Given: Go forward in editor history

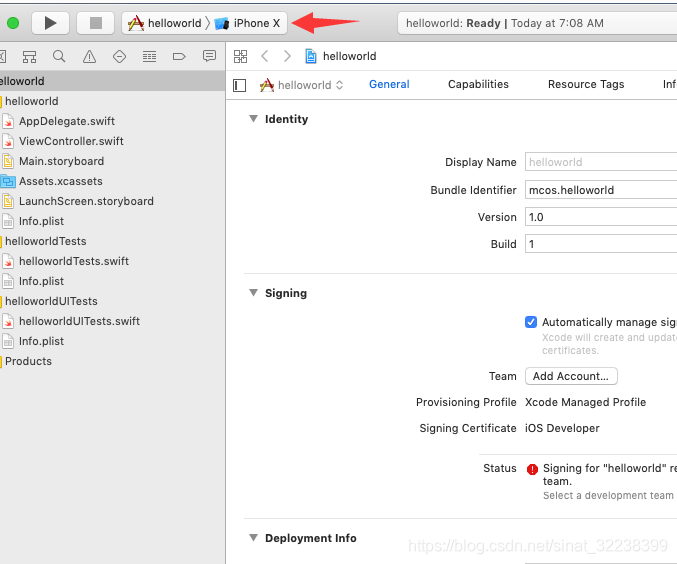Looking at the screenshot, I should click(x=287, y=56).
